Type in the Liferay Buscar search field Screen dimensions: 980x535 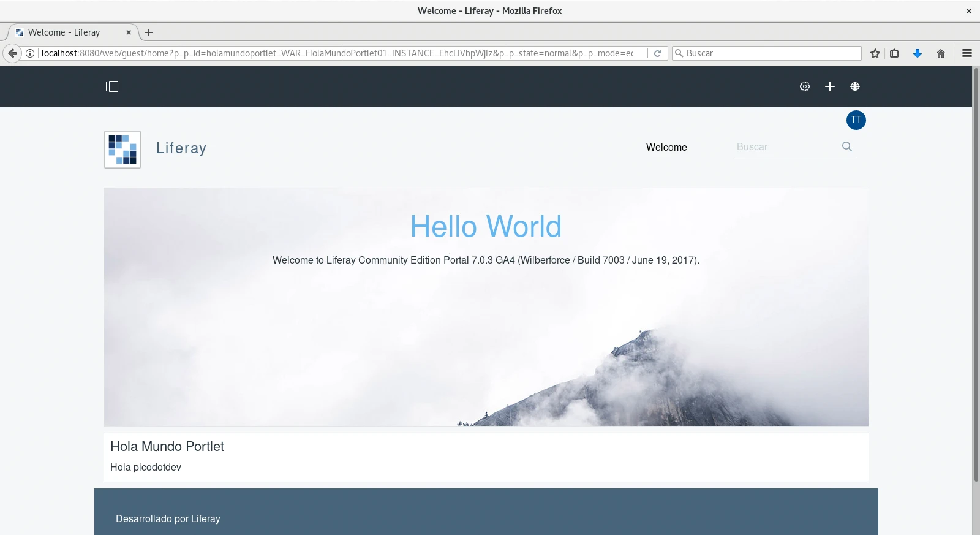click(x=785, y=147)
